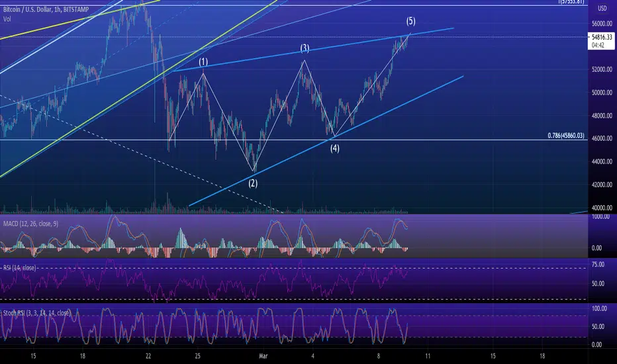The width and height of the screenshot is (617, 364).
Task: Click the 50.00 value on Stoch RSI scale
Action: click(x=598, y=326)
